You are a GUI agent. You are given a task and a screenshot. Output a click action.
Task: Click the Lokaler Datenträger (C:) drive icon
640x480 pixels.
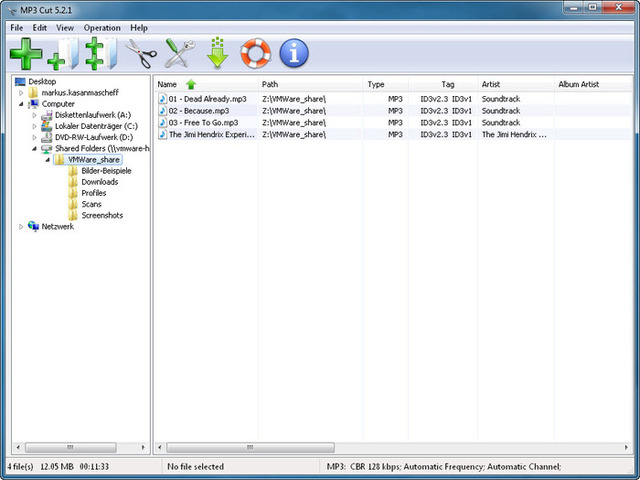pyautogui.click(x=47, y=126)
